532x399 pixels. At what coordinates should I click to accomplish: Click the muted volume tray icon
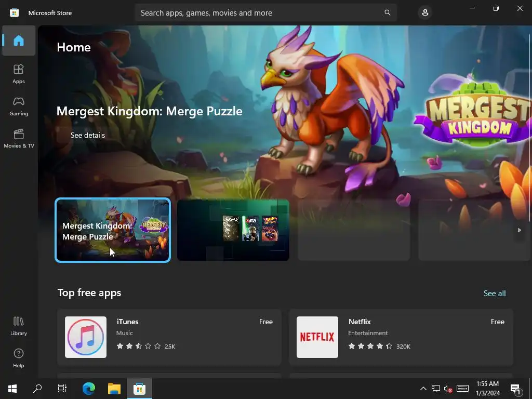[448, 389]
